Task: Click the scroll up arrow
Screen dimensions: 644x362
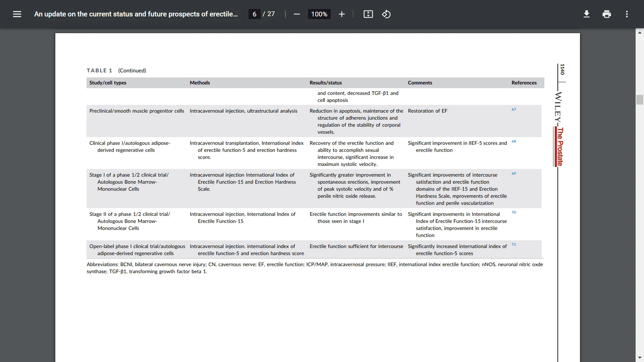Action: coord(640,33)
